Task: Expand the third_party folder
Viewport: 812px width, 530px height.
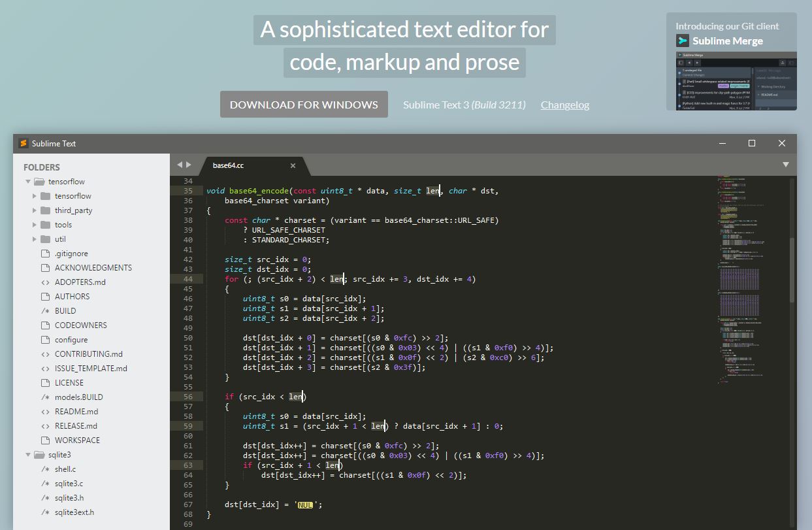Action: coord(34,210)
